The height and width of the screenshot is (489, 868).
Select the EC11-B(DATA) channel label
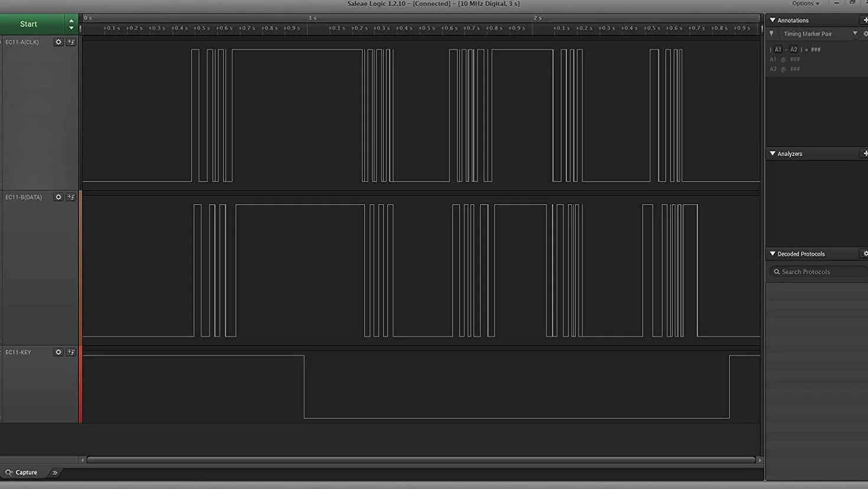24,197
